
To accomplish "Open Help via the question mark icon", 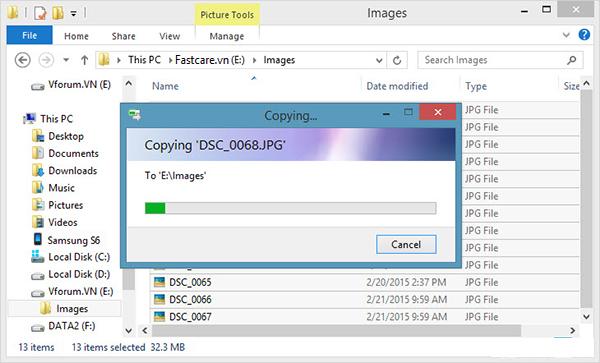I will [x=584, y=35].
